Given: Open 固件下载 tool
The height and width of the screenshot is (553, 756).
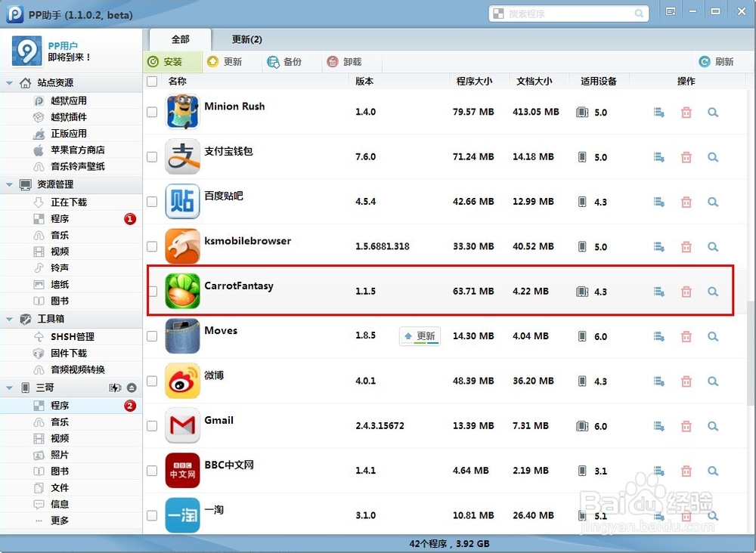Looking at the screenshot, I should tap(69, 353).
